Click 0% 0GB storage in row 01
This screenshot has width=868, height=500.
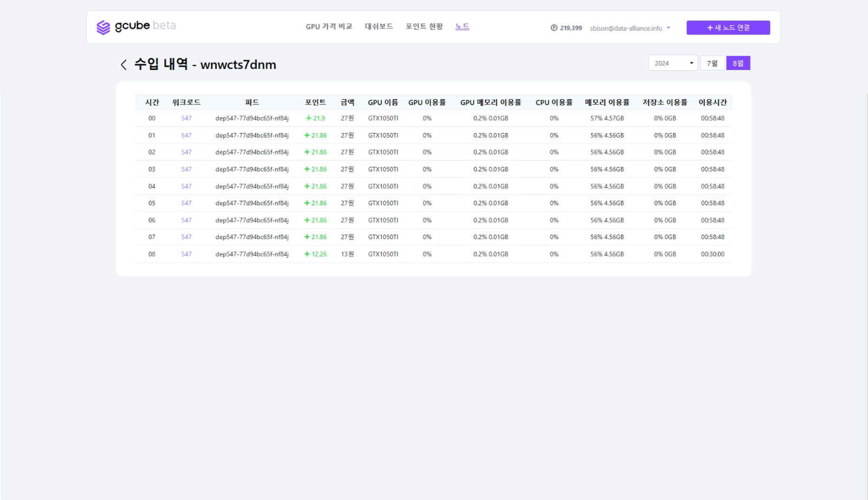pos(665,135)
